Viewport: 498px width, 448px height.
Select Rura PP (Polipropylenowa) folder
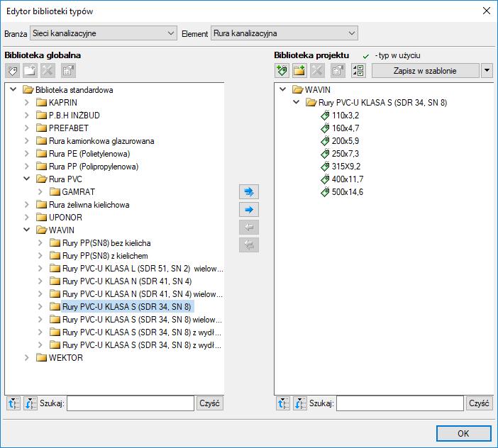coord(87,167)
